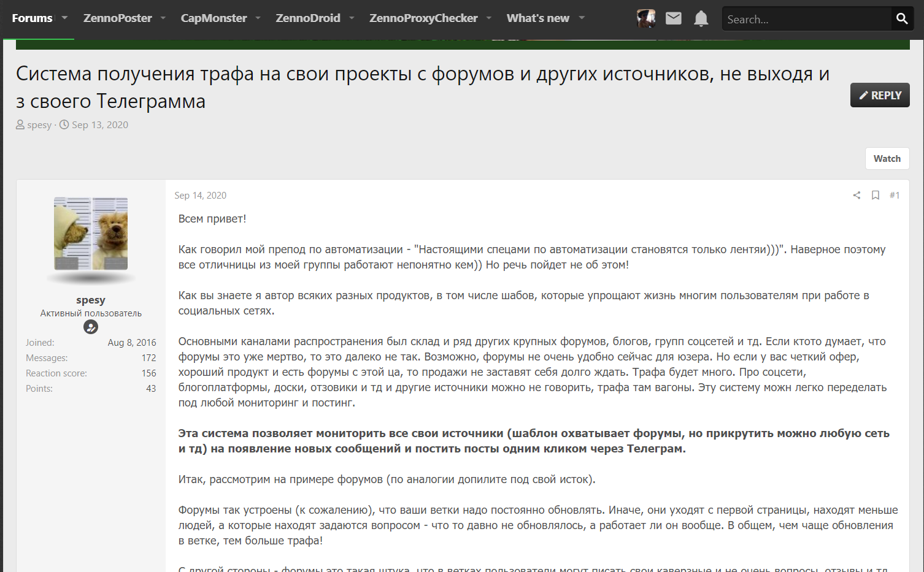The width and height of the screenshot is (924, 572).
Task: Open the ZennoDroid menu item
Action: click(x=308, y=18)
